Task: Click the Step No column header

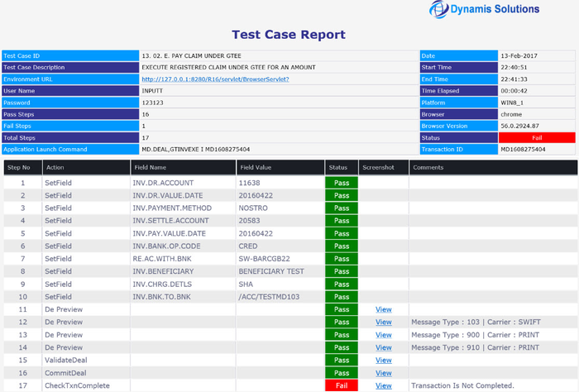Action: pos(18,167)
